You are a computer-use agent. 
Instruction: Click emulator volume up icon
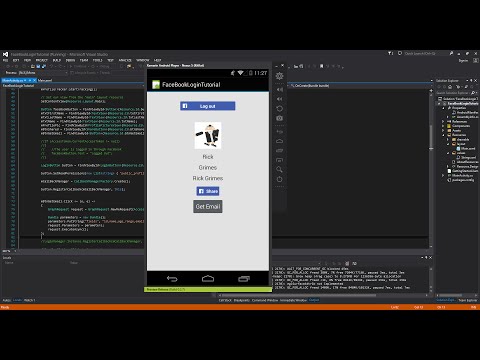tap(279, 90)
